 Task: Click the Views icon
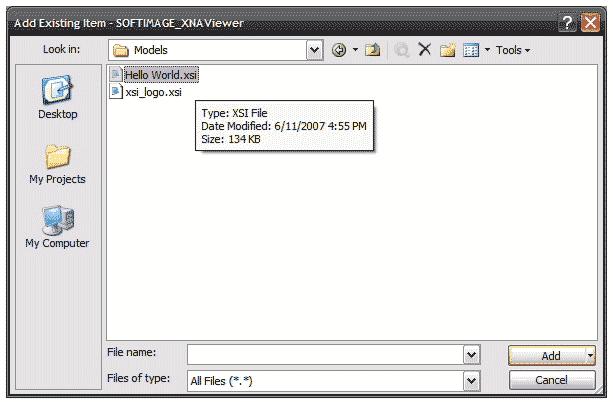point(470,50)
